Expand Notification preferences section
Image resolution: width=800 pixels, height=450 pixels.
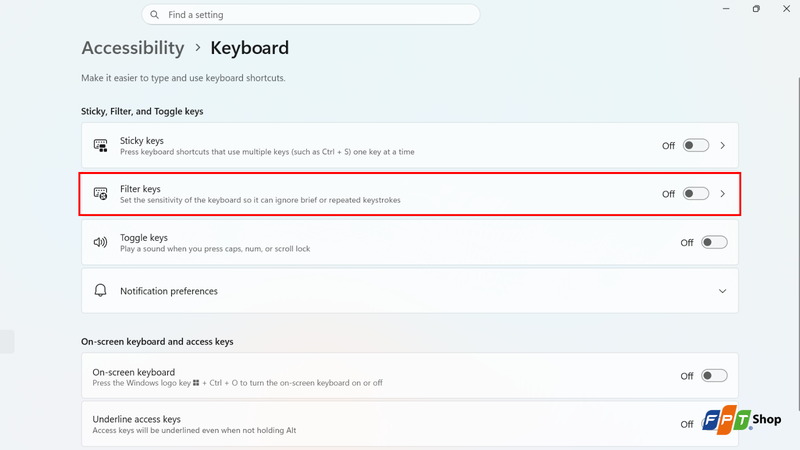(x=722, y=291)
